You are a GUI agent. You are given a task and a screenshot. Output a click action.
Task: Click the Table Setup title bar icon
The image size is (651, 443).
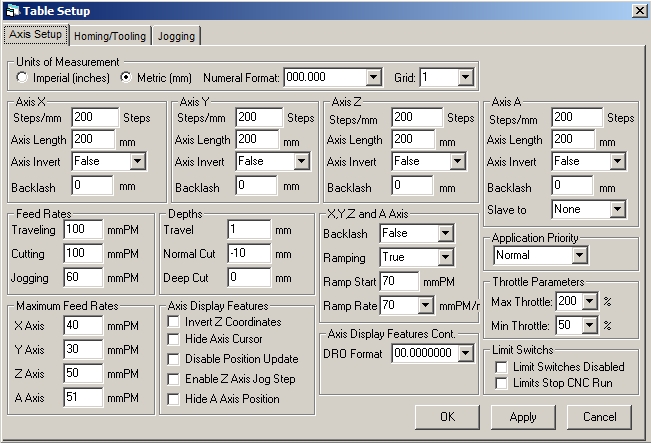click(x=12, y=10)
